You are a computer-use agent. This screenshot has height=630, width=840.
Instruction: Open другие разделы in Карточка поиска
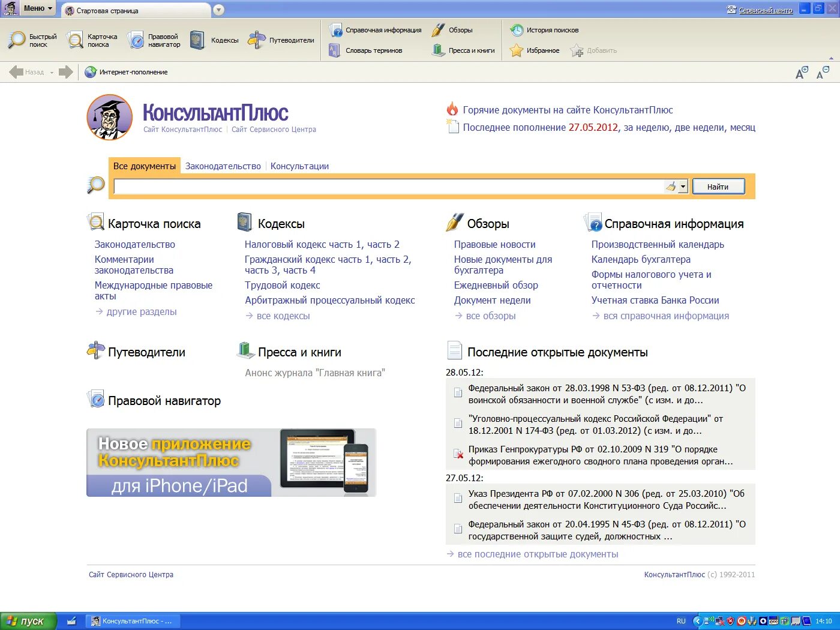(x=142, y=311)
